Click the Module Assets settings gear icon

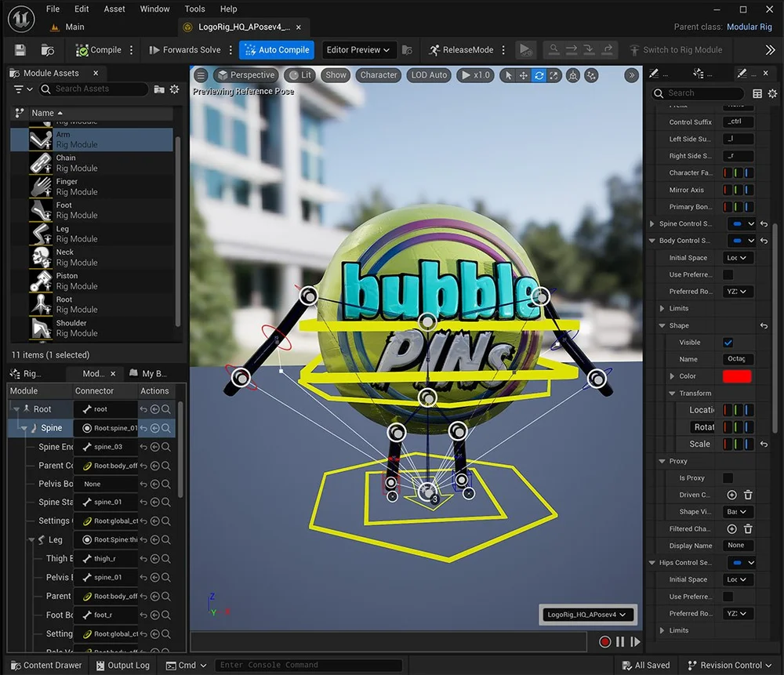(x=175, y=89)
